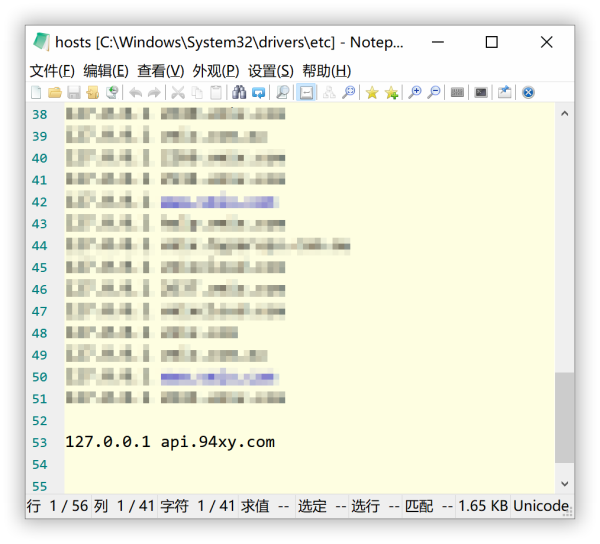Click the Cut scissors icon
Image resolution: width=600 pixels, height=544 pixels.
pyautogui.click(x=178, y=92)
